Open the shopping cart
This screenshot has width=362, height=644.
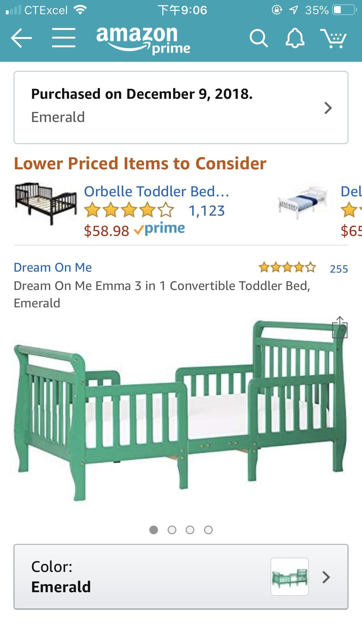point(333,38)
